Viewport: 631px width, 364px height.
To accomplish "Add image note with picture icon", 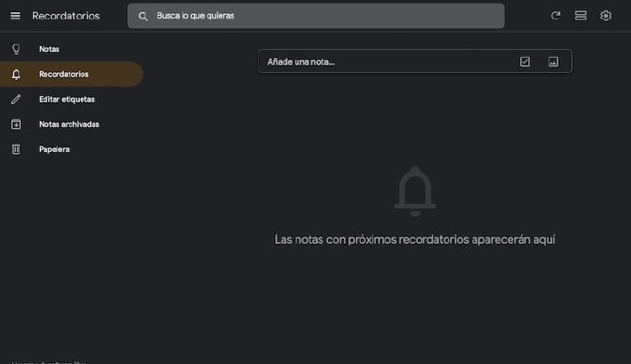I will 553,61.
